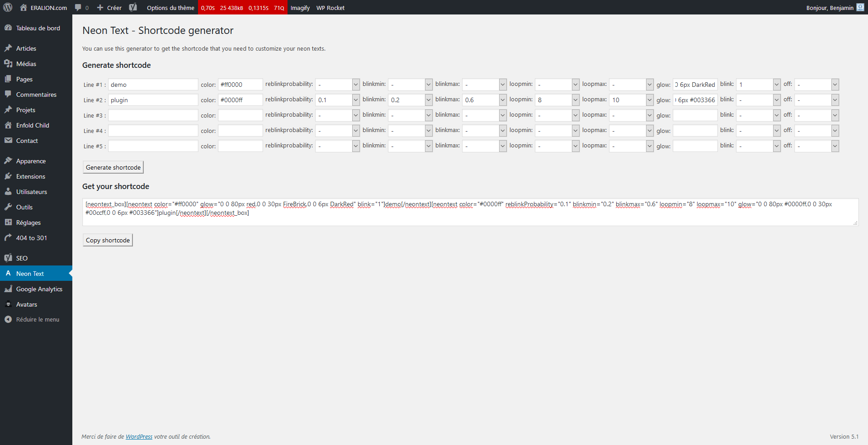Click the user avatar next to Bonjour, Benjamin
The width and height of the screenshot is (868, 445).
860,8
